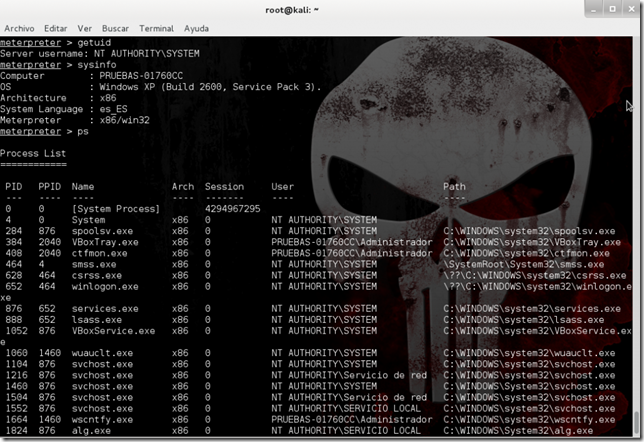Click the Path column header
The width and height of the screenshot is (644, 442).
click(x=454, y=187)
